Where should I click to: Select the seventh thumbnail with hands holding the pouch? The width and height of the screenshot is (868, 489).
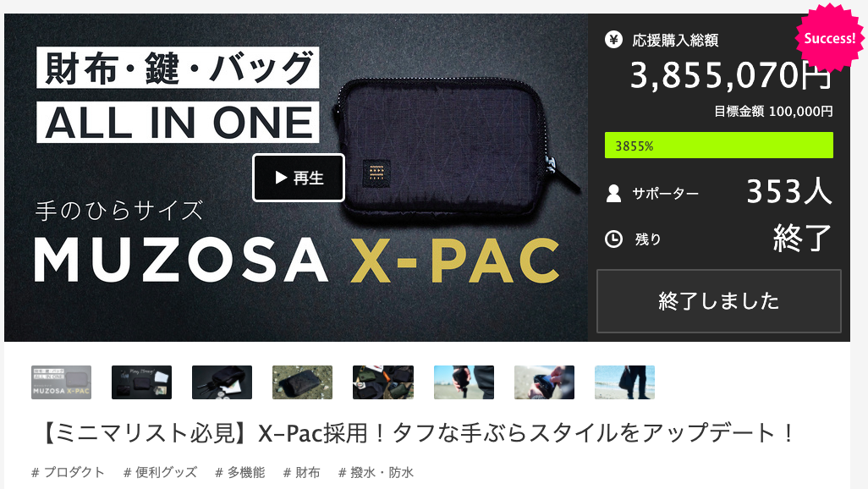(544, 382)
